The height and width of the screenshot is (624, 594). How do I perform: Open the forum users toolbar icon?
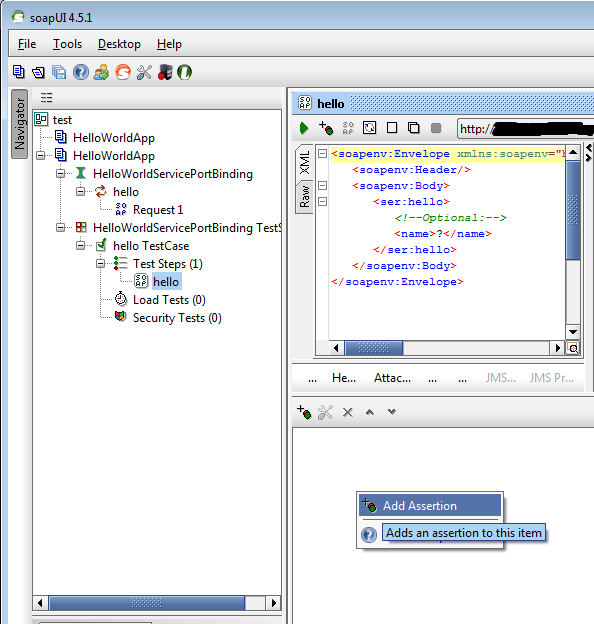[x=101, y=72]
